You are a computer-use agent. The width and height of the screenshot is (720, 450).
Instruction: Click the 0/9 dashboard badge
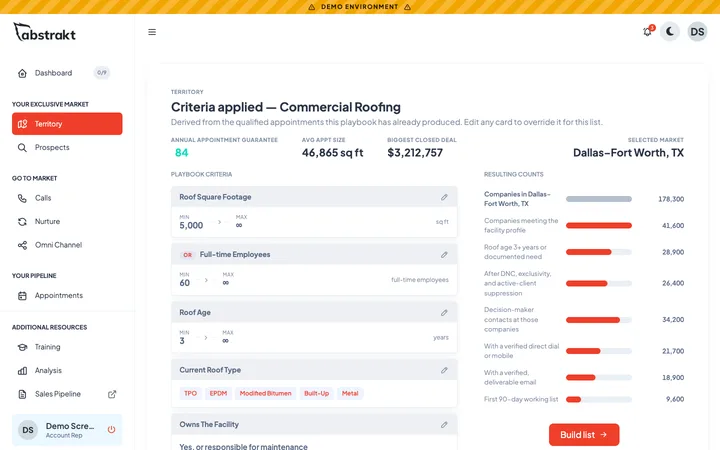pyautogui.click(x=101, y=73)
